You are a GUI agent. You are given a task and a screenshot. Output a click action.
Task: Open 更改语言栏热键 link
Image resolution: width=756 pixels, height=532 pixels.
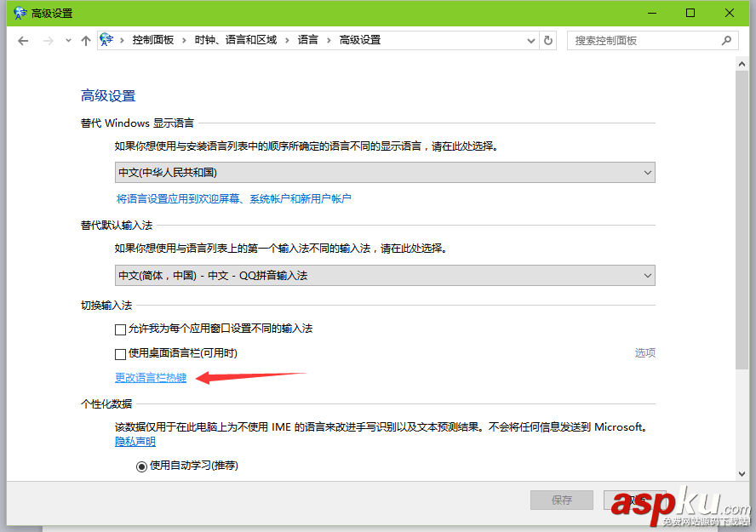tap(151, 377)
